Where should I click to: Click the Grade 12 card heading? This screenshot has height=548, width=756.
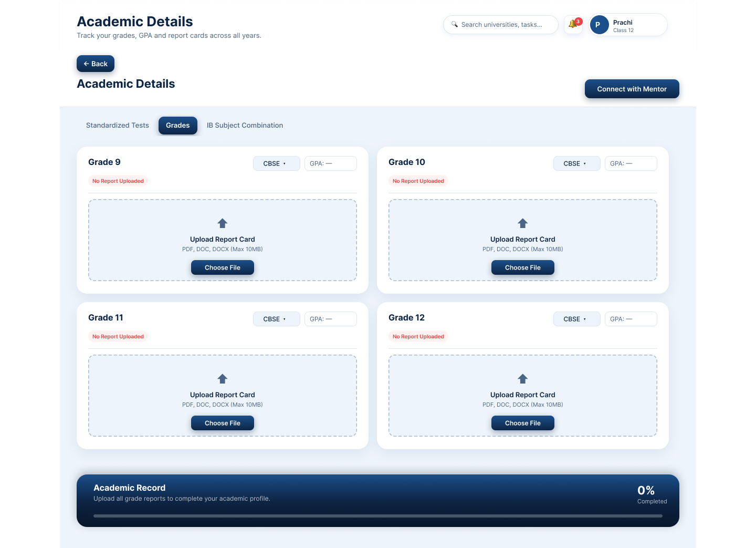[407, 317]
